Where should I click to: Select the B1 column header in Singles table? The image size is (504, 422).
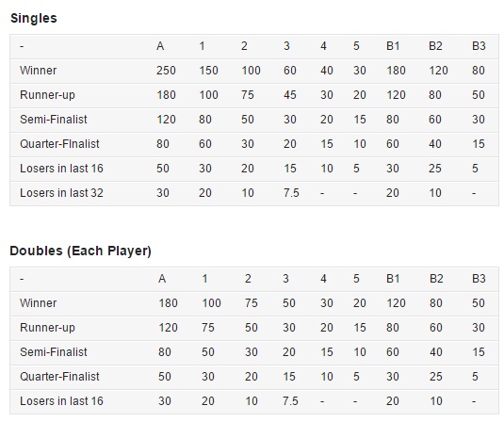tap(393, 46)
